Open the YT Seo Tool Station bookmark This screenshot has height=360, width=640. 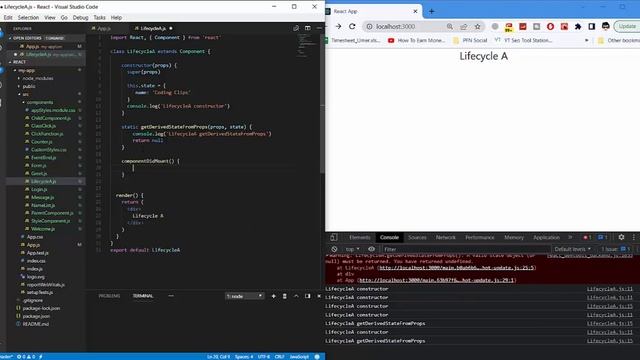(x=523, y=40)
